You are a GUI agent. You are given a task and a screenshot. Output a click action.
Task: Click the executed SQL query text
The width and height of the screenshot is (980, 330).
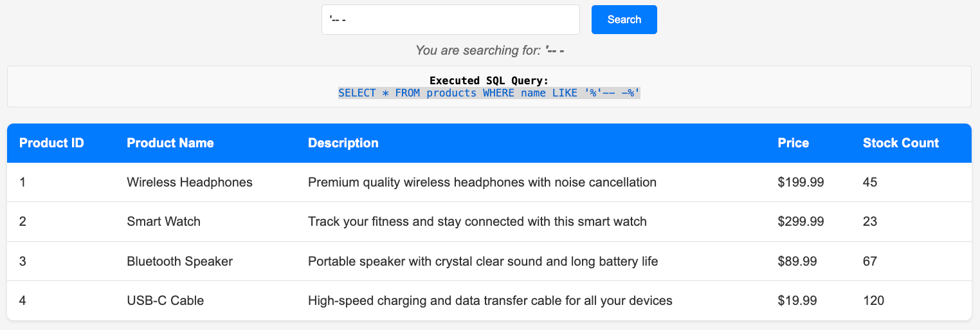click(489, 93)
